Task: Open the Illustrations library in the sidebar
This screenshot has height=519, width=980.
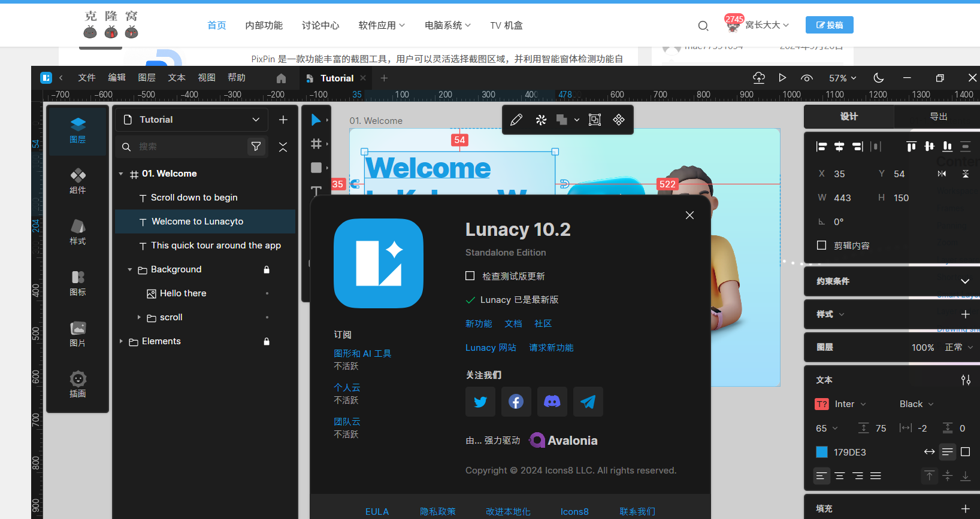Action: (x=78, y=385)
